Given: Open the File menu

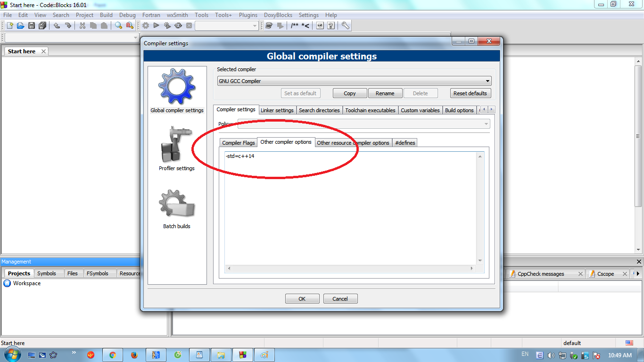Looking at the screenshot, I should [8, 15].
